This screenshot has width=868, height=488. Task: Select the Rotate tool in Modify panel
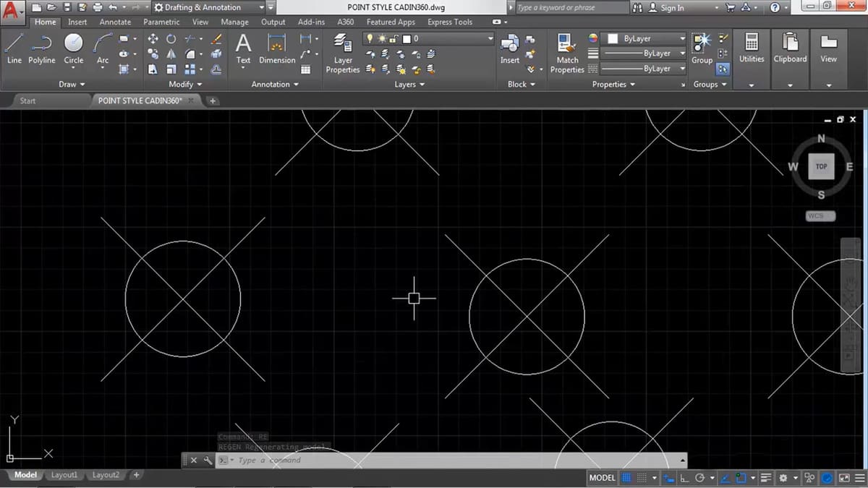coord(171,39)
